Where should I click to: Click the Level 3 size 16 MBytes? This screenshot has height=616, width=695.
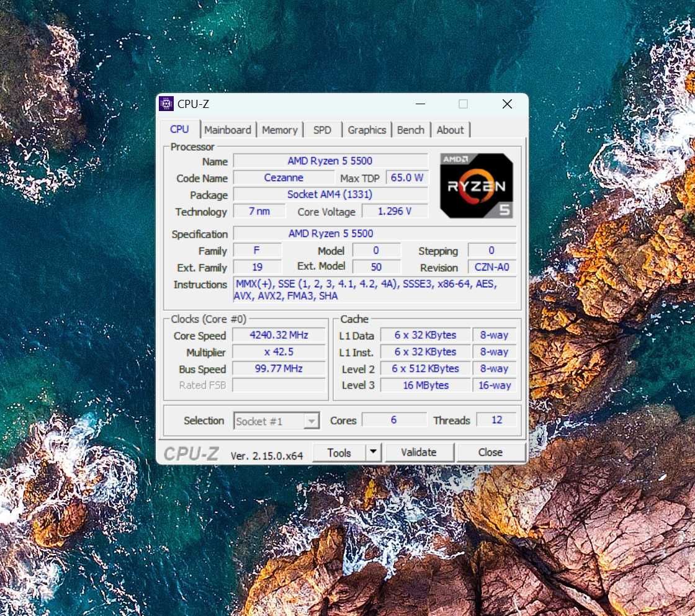coord(426,386)
